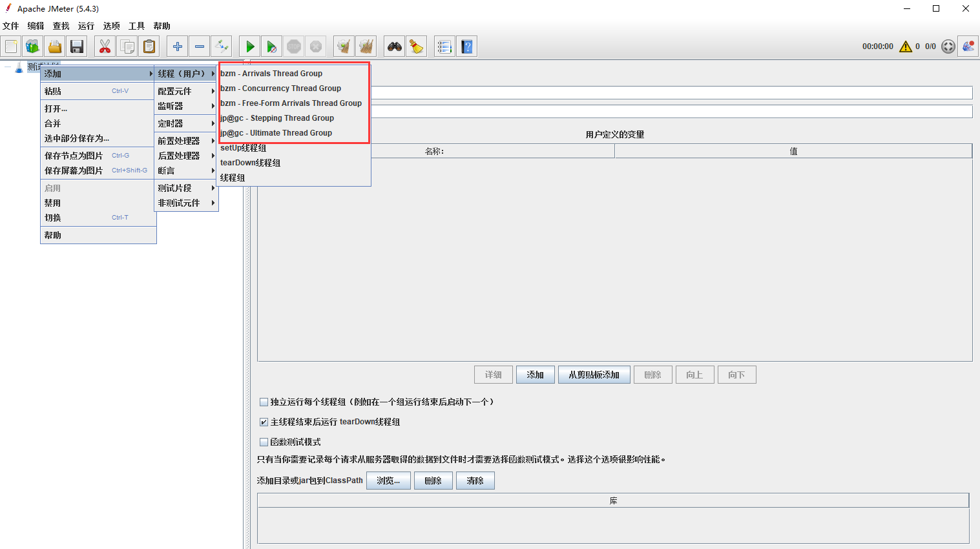Viewport: 980px width, 549px height.
Task: Click the 从剪贴板添加 button
Action: tap(594, 375)
